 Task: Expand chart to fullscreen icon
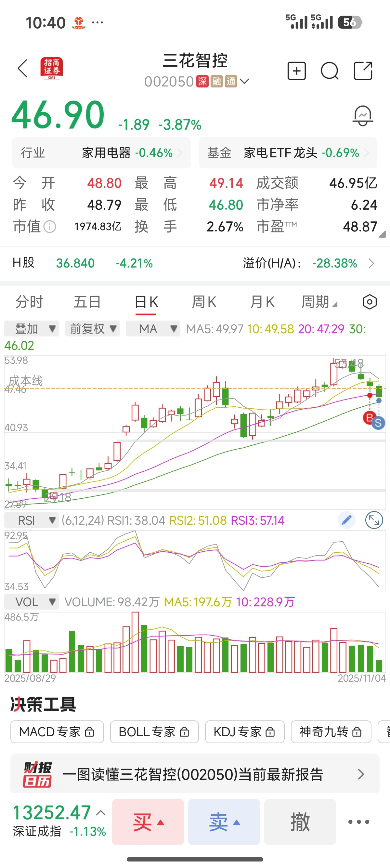point(374,520)
